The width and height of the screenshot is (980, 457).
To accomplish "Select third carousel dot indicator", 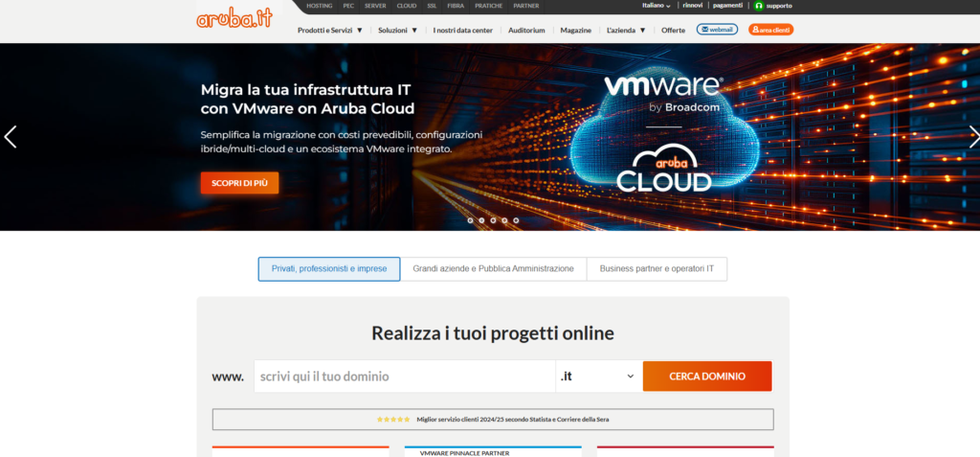I will (x=493, y=220).
